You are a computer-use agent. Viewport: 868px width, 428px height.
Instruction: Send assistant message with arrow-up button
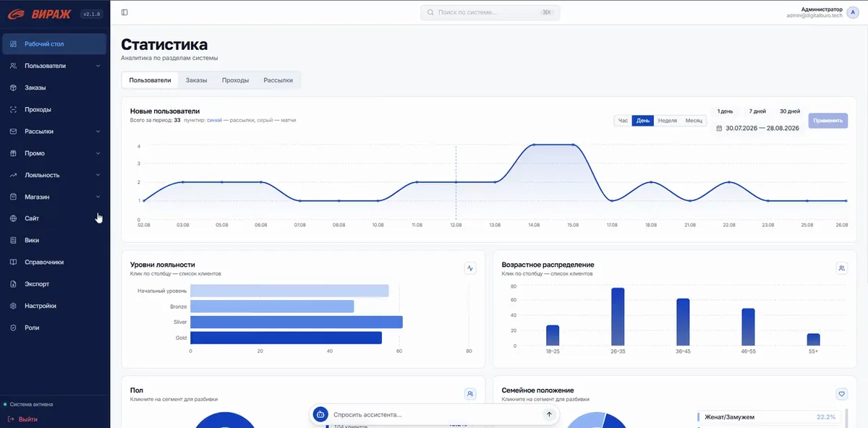[x=549, y=414]
